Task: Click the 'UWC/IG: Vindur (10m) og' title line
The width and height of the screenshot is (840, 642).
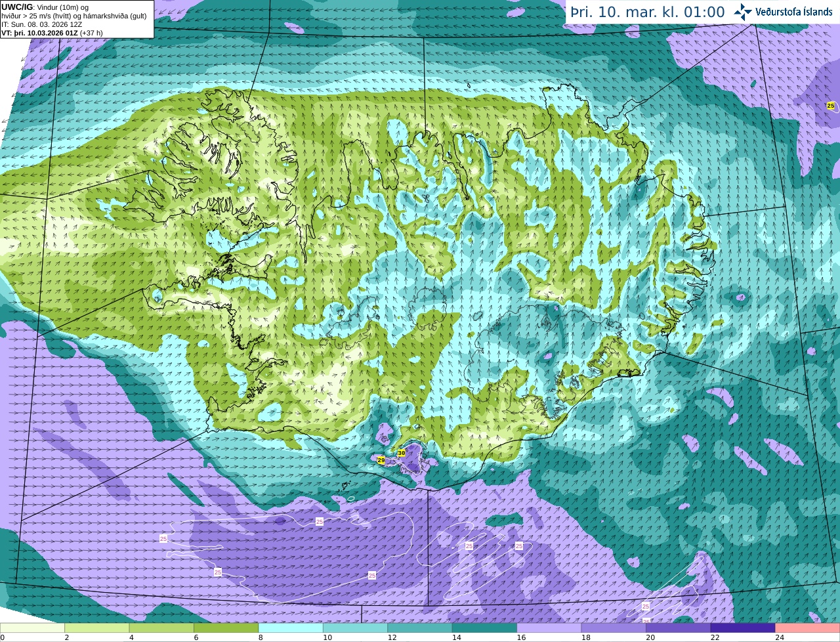Action: pos(45,7)
